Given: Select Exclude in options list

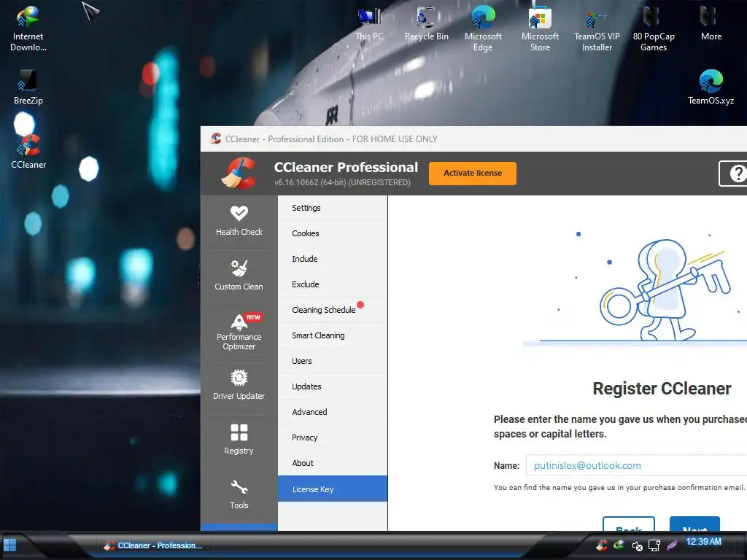Looking at the screenshot, I should coord(333,284).
